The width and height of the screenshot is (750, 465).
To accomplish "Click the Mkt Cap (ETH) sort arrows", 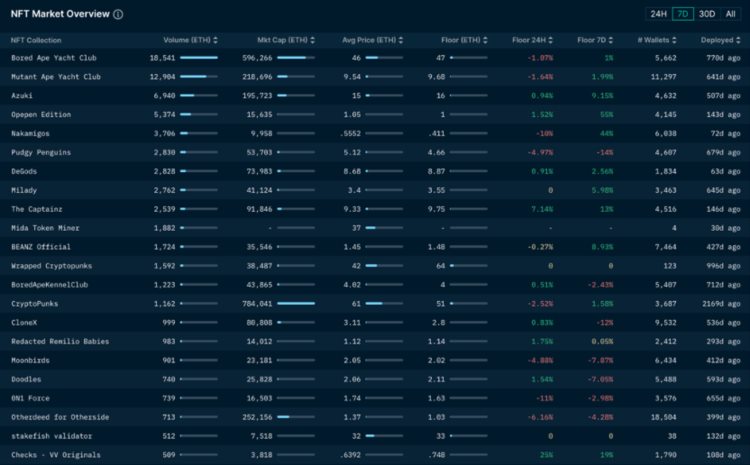I will 314,40.
